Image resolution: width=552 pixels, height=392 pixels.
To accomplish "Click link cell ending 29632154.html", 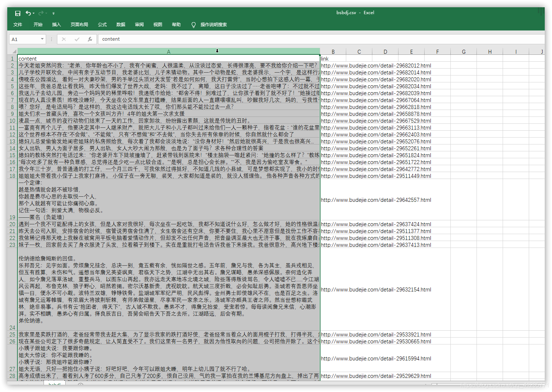I will pyautogui.click(x=376, y=289).
